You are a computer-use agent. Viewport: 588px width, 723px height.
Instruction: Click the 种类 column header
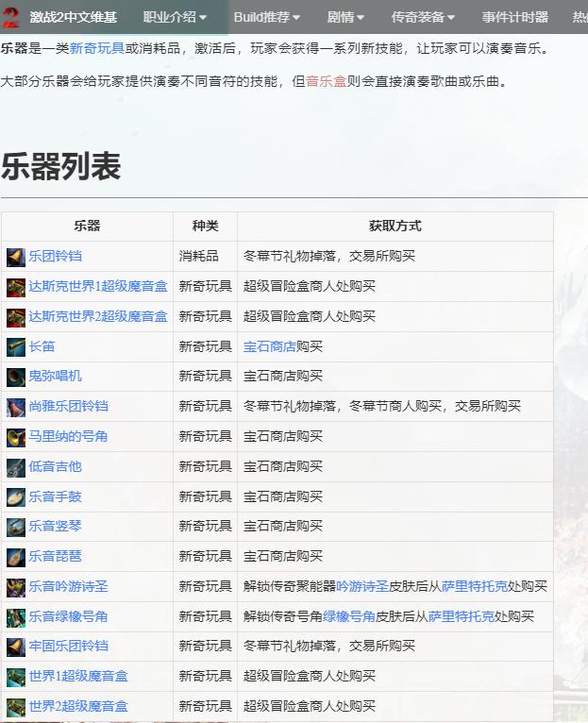205,226
